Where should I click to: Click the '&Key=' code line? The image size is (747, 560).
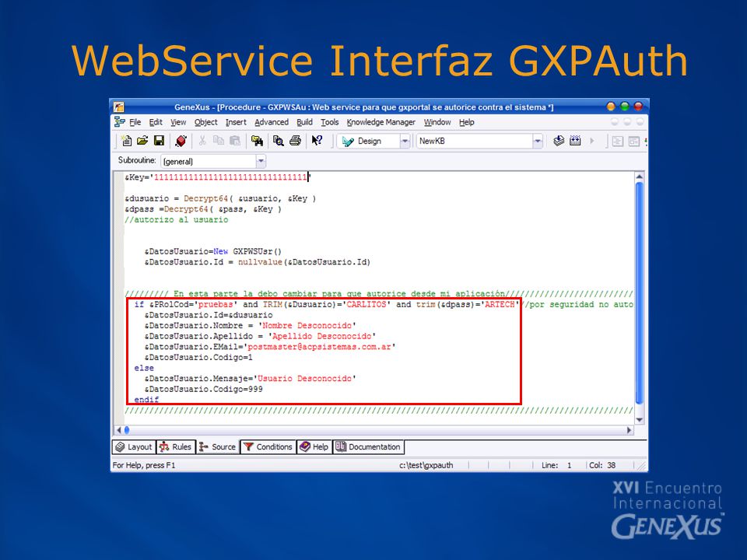(217, 177)
